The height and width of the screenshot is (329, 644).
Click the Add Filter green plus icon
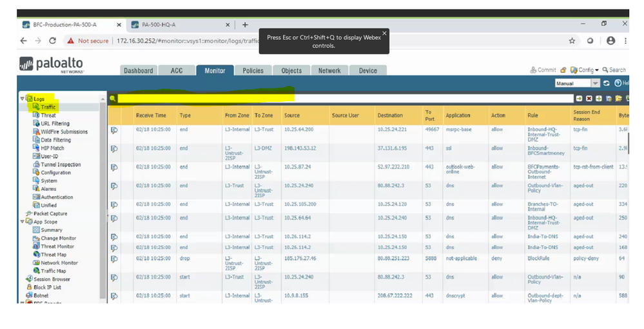click(x=599, y=99)
